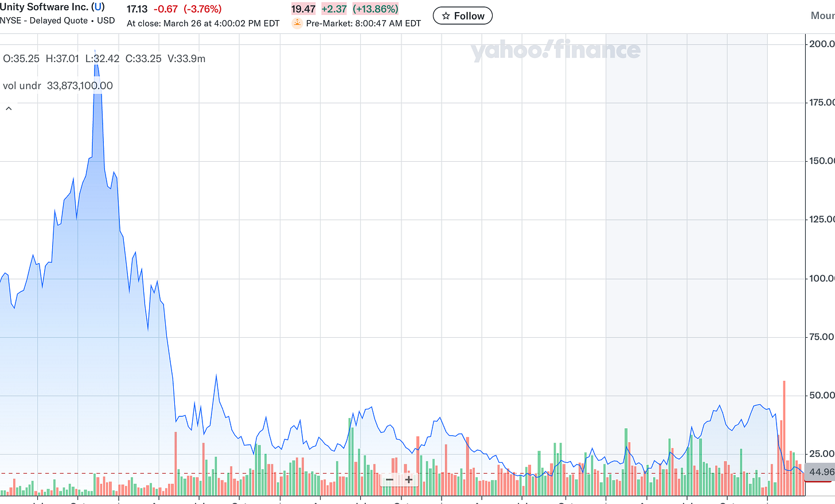Click the 100.00 y-axis label
Viewport: 835px width, 504px height.
(822, 278)
